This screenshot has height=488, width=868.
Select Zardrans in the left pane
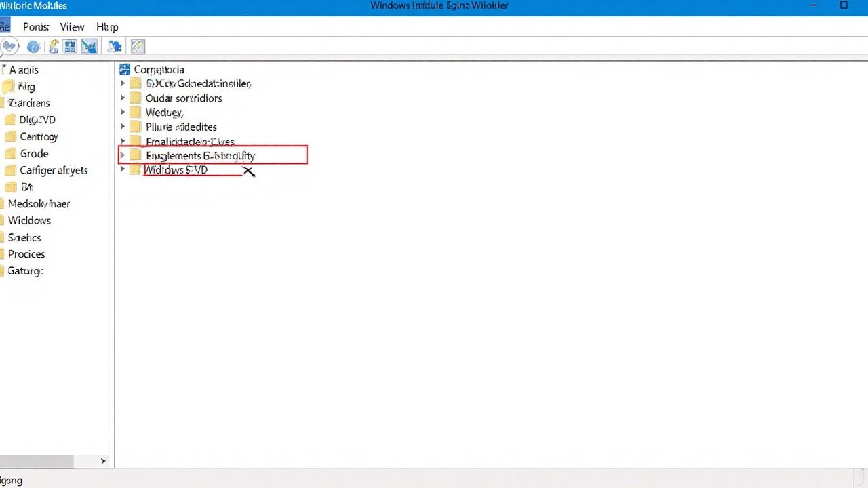pos(28,103)
